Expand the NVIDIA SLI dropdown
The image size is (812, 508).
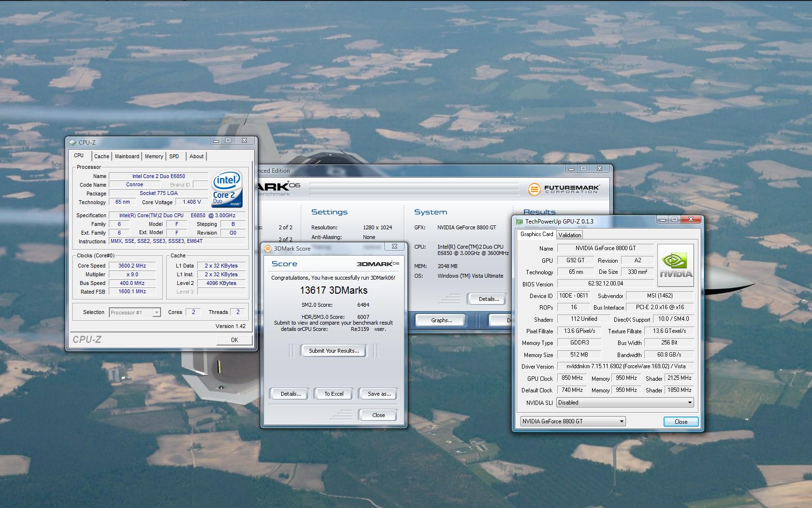625,403
